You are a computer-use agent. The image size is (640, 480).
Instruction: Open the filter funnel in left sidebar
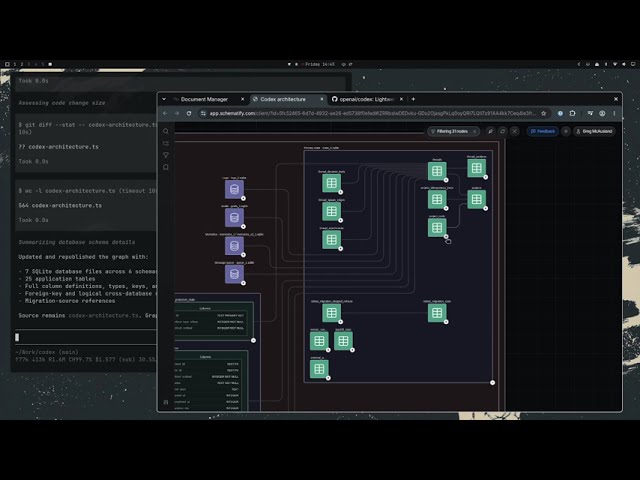tap(166, 155)
